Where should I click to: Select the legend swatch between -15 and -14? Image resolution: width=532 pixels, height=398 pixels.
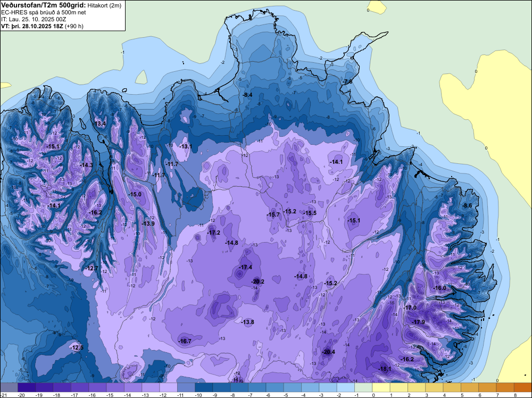point(115,388)
